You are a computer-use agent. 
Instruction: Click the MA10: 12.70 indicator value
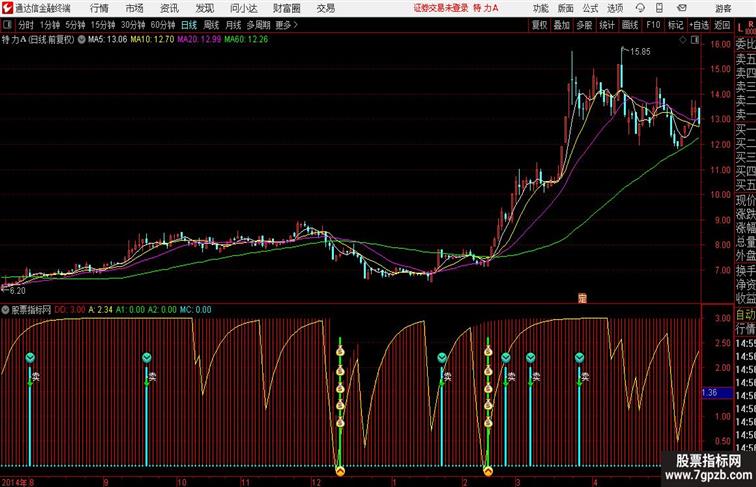pyautogui.click(x=152, y=40)
